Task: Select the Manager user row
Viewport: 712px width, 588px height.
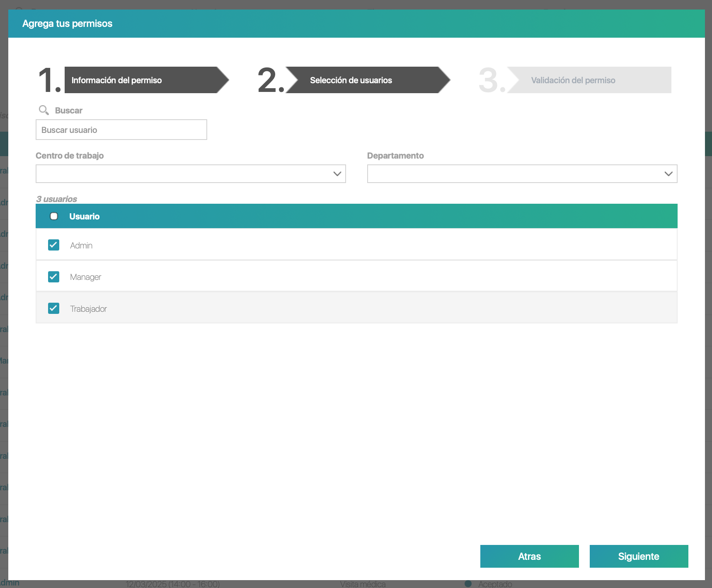Action: pos(356,276)
